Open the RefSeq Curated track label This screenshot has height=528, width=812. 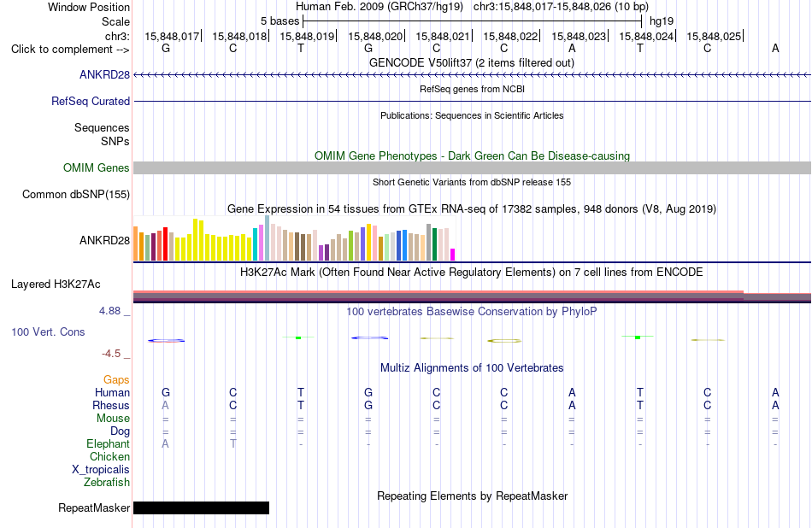(90, 101)
